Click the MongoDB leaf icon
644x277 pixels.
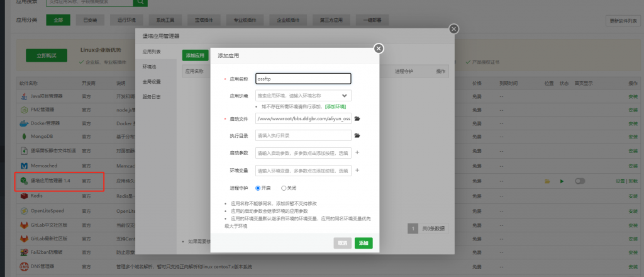pyautogui.click(x=24, y=137)
